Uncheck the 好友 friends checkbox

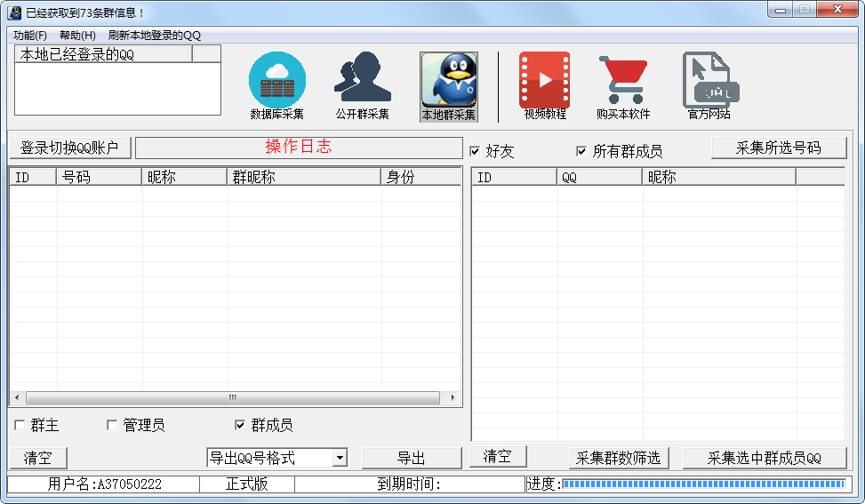tap(475, 151)
